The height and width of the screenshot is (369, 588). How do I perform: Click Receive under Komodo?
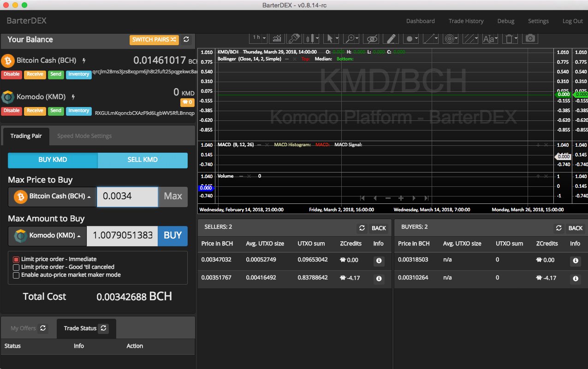35,111
